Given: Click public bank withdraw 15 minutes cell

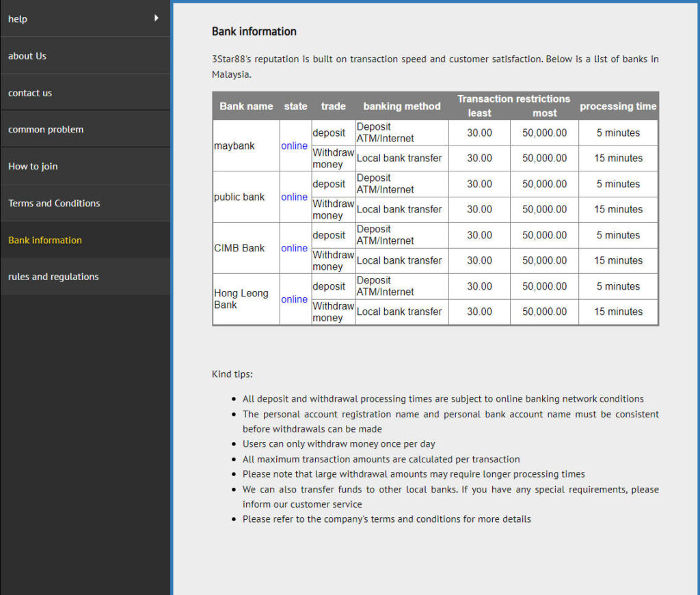Looking at the screenshot, I should point(618,210).
